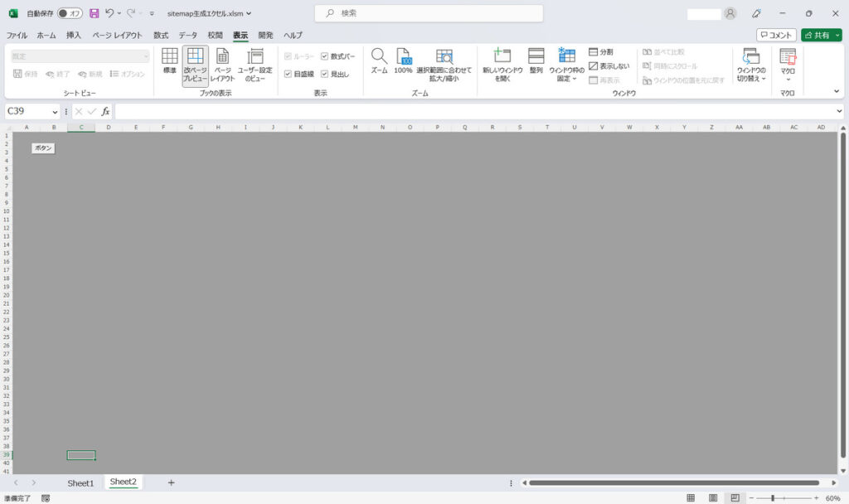Viewport: 849px width, 504px height.
Task: Uncheck the Formula Bar checkbox
Action: tap(325, 56)
